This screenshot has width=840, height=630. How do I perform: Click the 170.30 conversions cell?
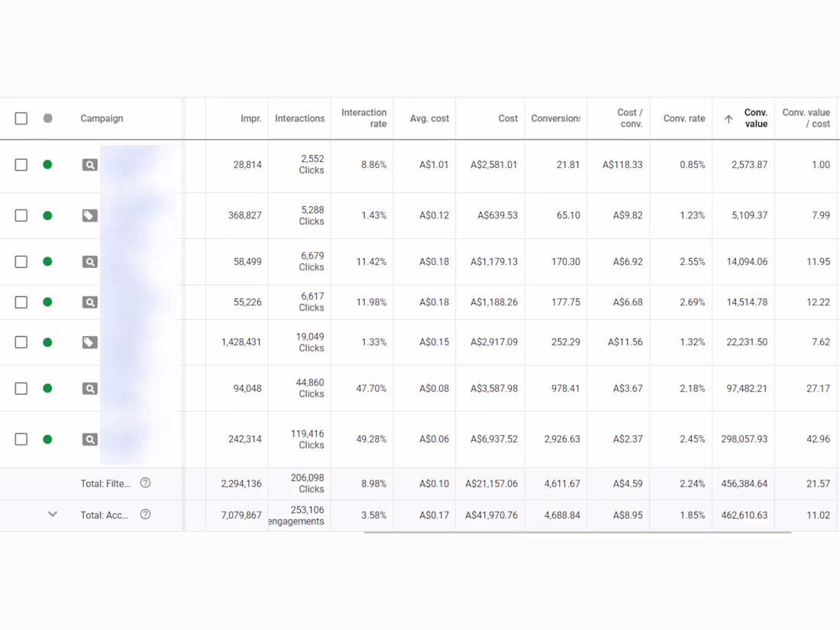[566, 261]
